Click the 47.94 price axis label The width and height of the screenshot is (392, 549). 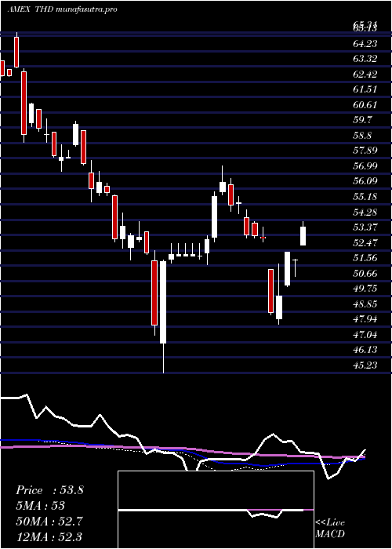coord(365,320)
